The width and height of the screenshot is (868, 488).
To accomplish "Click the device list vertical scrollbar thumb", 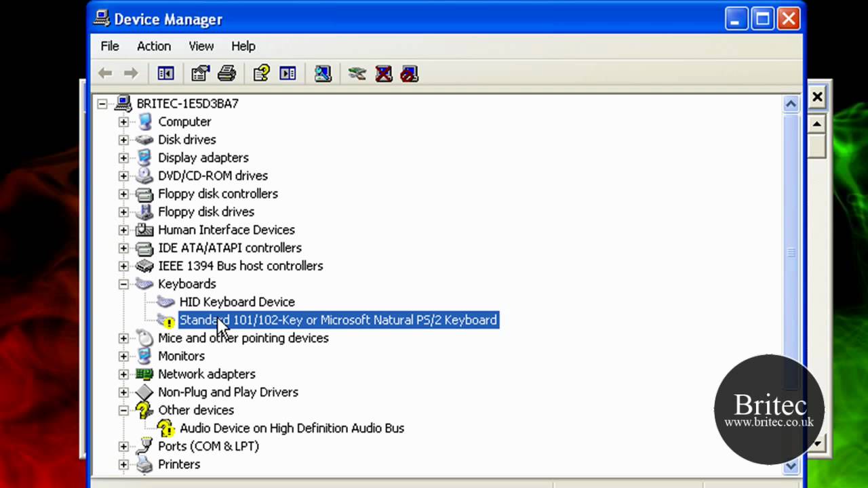I will point(791,251).
